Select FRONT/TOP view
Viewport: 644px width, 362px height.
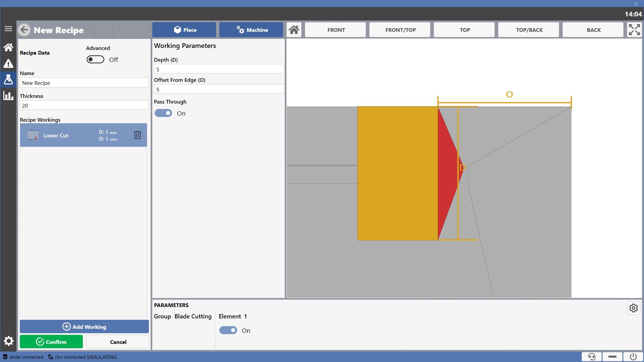point(400,30)
